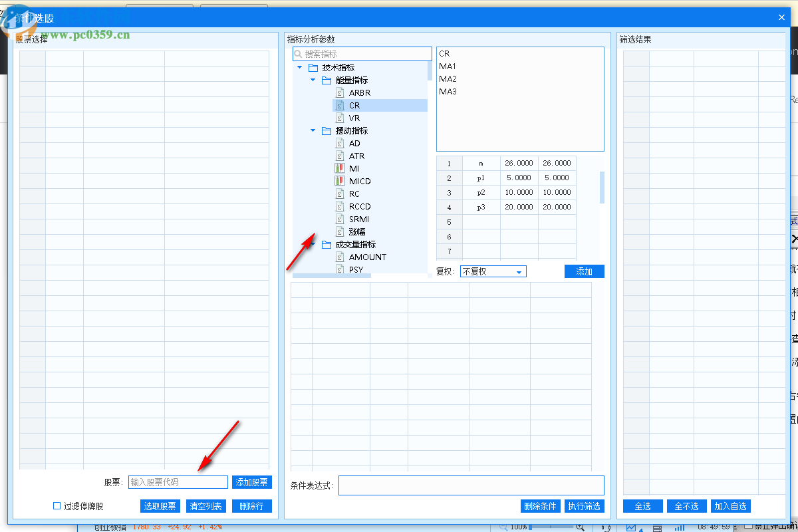Select MA3 in the output list
The image size is (798, 532).
point(448,92)
